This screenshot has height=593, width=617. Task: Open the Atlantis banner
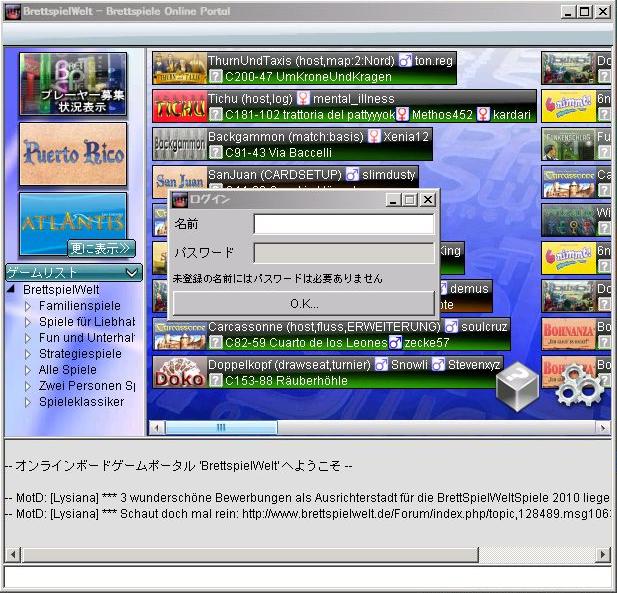coord(73,224)
